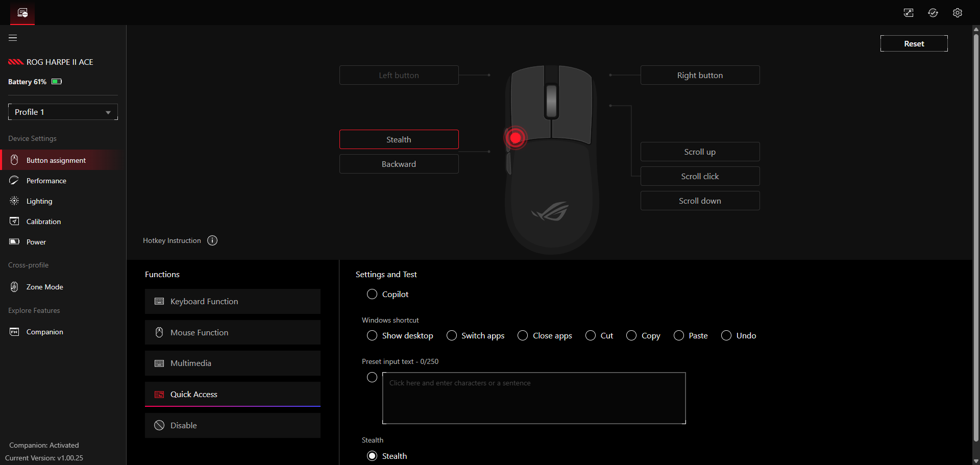Screen dimensions: 980x465
Task: Click the Performance gauge icon
Action: (x=14, y=180)
